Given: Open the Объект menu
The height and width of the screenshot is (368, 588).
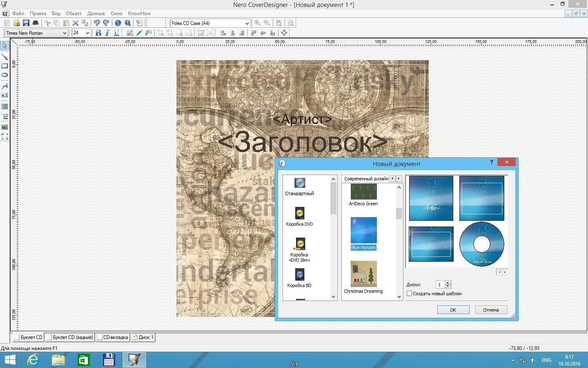Looking at the screenshot, I should pyautogui.click(x=73, y=13).
